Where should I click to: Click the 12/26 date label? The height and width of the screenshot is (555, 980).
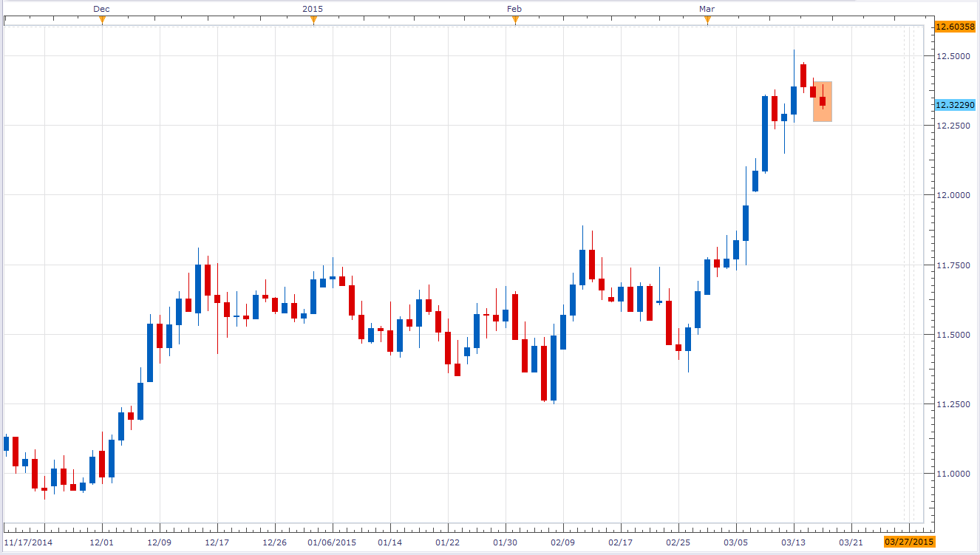(x=275, y=542)
